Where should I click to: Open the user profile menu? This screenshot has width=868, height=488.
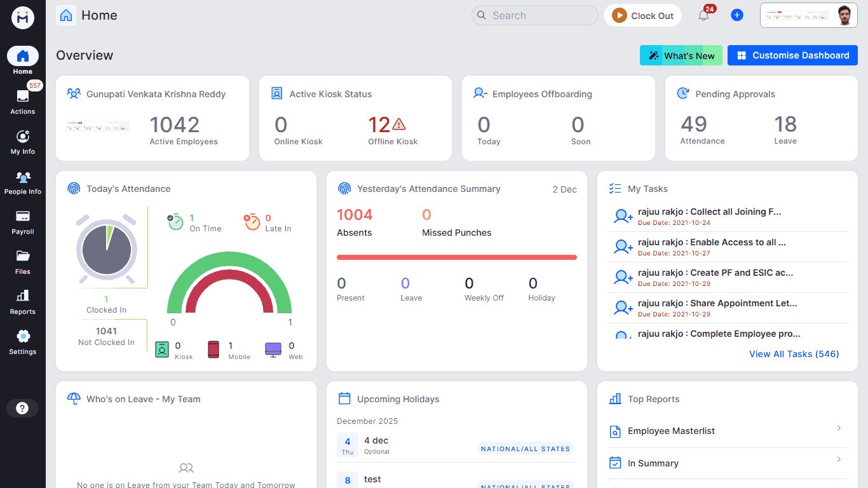pos(809,16)
